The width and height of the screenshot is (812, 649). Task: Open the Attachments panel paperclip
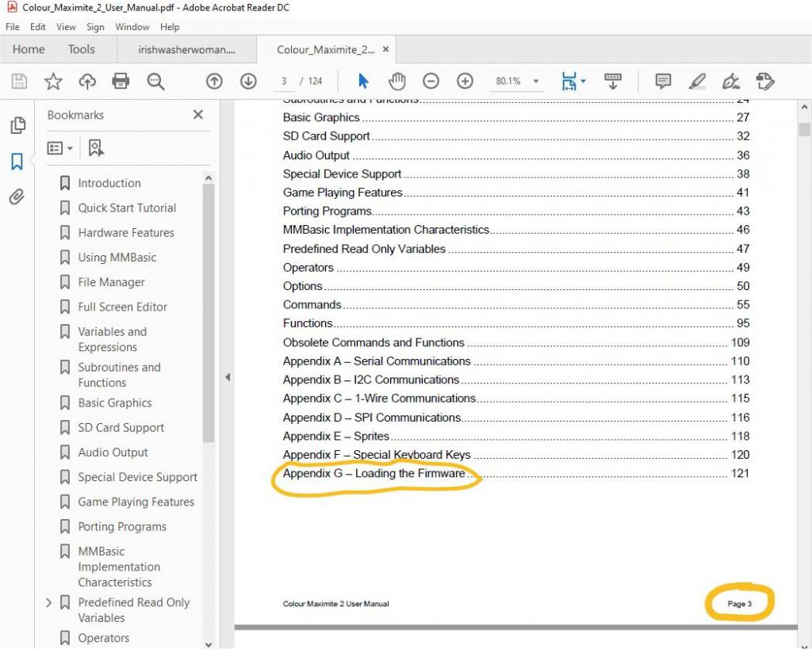coord(17,197)
